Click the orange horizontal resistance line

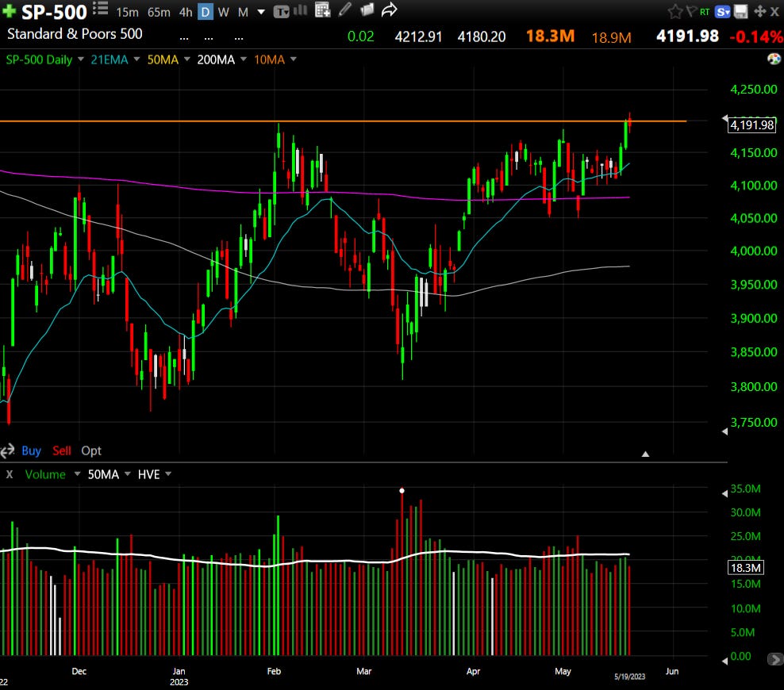(x=343, y=121)
